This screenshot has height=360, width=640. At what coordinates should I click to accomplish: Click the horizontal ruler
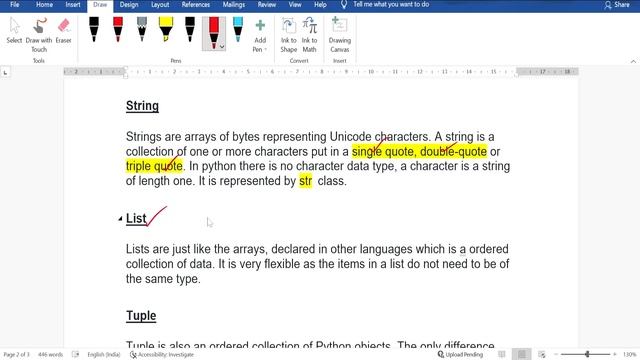coord(321,72)
